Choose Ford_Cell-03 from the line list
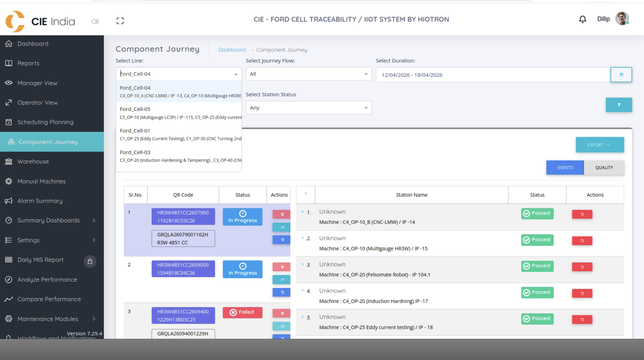This screenshot has height=360, width=644. pyautogui.click(x=179, y=156)
